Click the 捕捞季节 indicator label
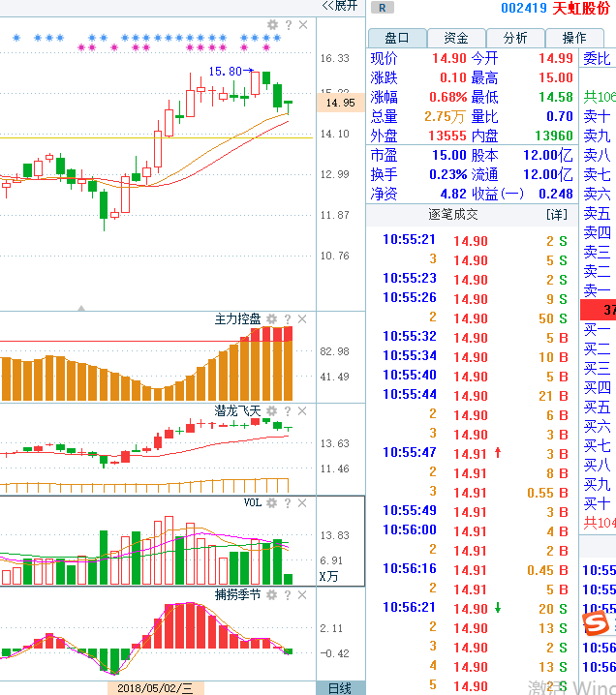 (237, 595)
